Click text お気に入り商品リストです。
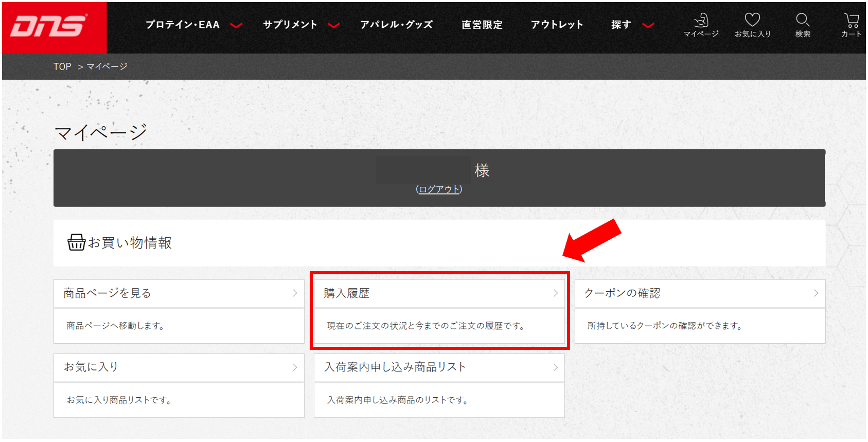 point(119,400)
